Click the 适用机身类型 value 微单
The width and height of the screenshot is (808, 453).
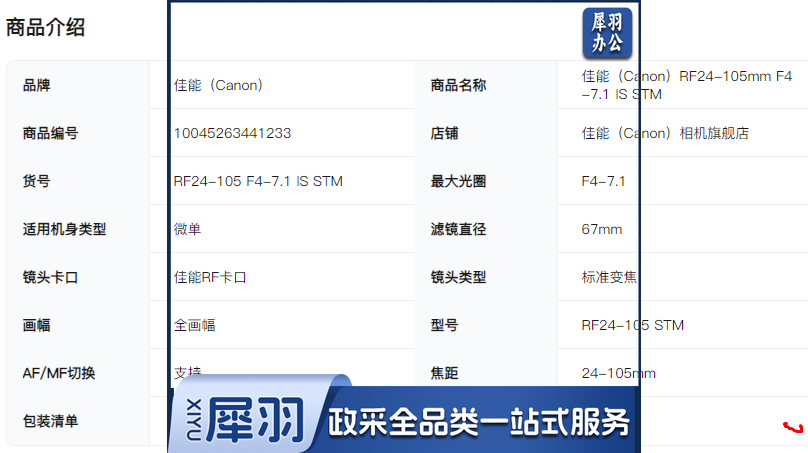[187, 229]
